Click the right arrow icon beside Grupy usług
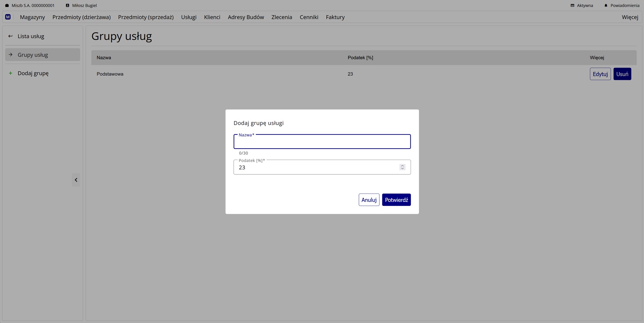Image resolution: width=644 pixels, height=323 pixels. [10, 55]
